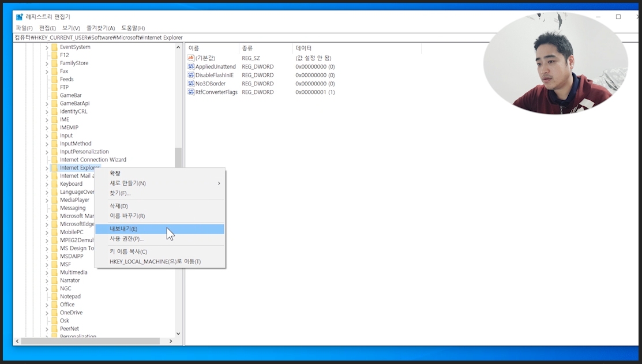Select the Keyboard key in the tree

pos(72,184)
